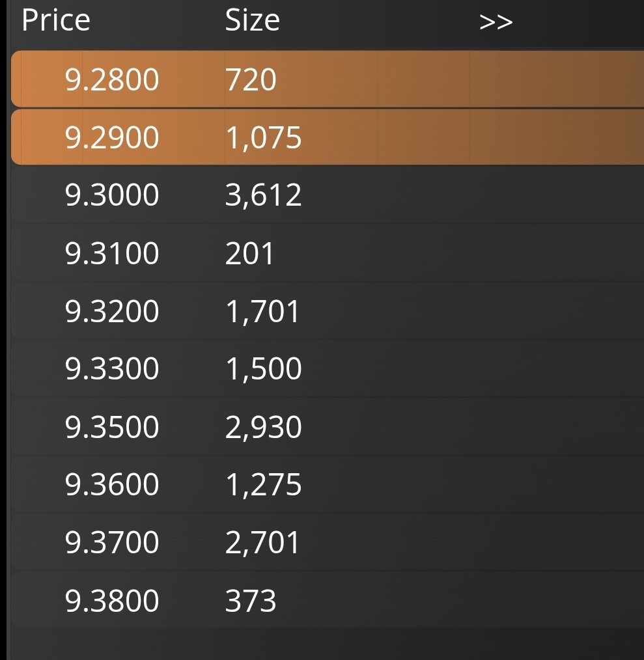
Task: Pick the 9.3600 price row
Action: (112, 485)
